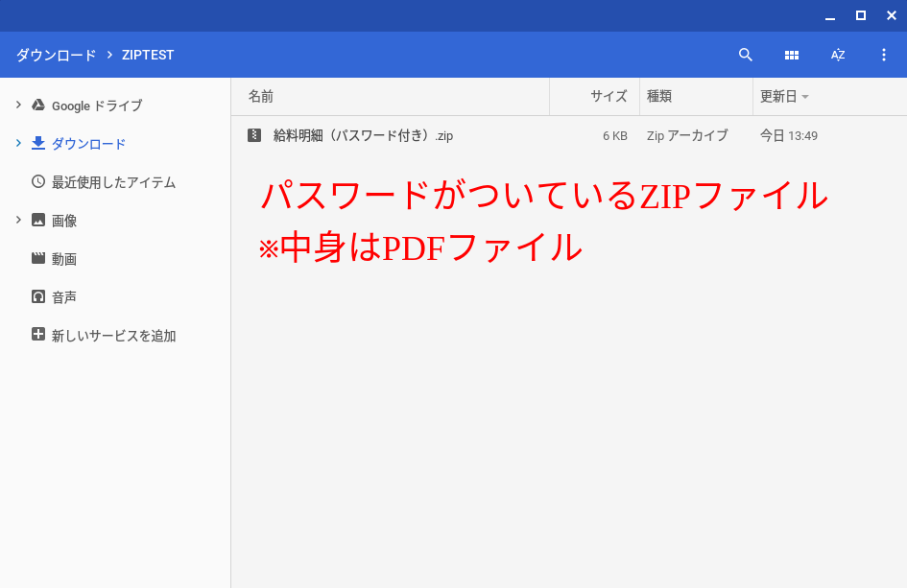This screenshot has width=907, height=588.
Task: Expand the Google ドライブ tree node
Action: coord(18,105)
